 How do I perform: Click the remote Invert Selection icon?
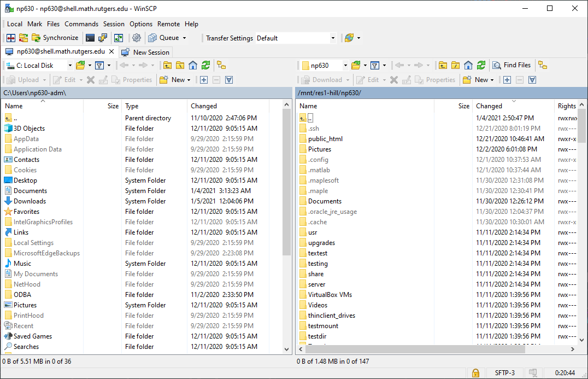coord(532,80)
